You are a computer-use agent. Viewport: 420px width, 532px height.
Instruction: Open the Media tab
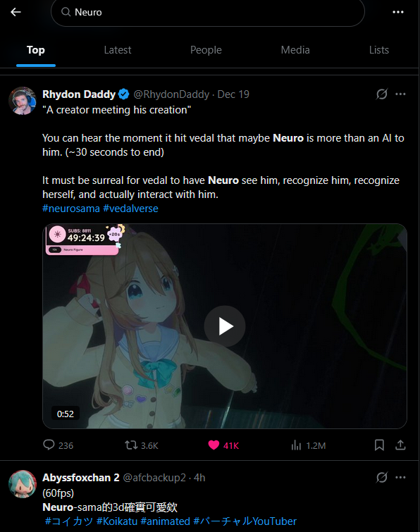[295, 50]
